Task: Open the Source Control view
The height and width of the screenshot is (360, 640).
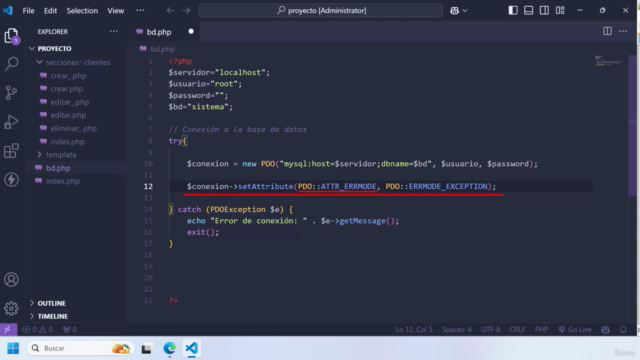Action: 11,93
